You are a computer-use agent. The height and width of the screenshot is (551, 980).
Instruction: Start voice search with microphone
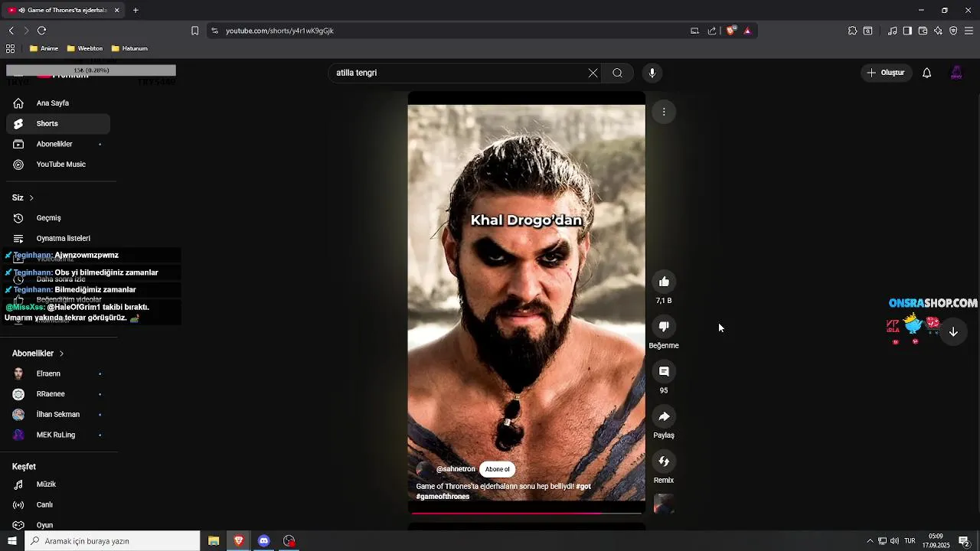pyautogui.click(x=652, y=73)
